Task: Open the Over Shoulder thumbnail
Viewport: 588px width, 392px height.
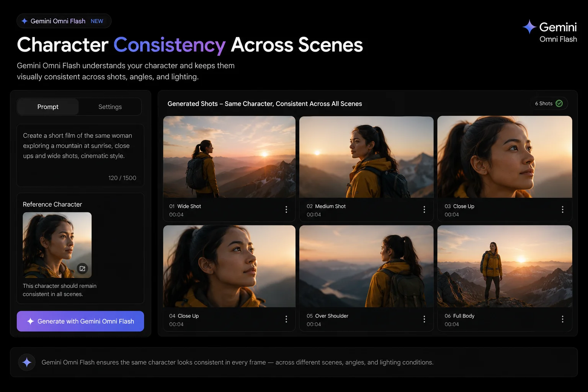Action: tap(366, 266)
